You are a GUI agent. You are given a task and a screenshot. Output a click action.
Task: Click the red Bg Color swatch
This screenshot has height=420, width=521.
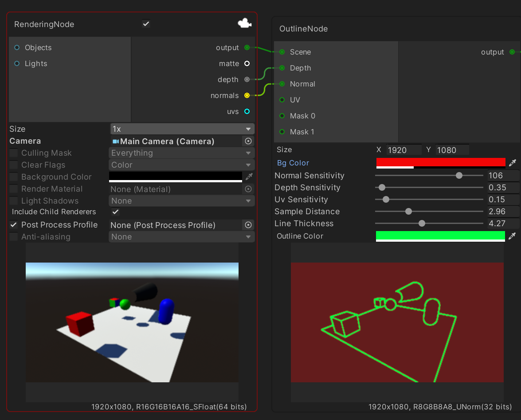pos(440,162)
